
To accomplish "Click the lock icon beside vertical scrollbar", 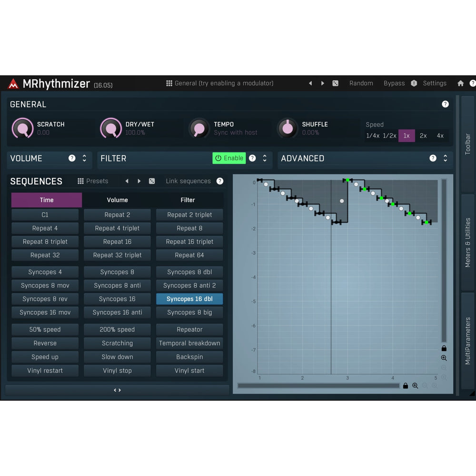I will pyautogui.click(x=444, y=348).
